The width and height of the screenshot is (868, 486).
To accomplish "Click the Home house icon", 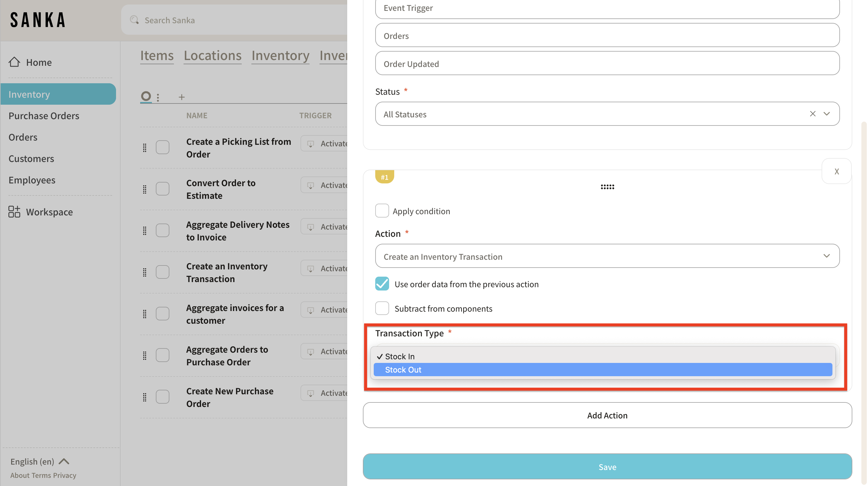I will (x=14, y=62).
